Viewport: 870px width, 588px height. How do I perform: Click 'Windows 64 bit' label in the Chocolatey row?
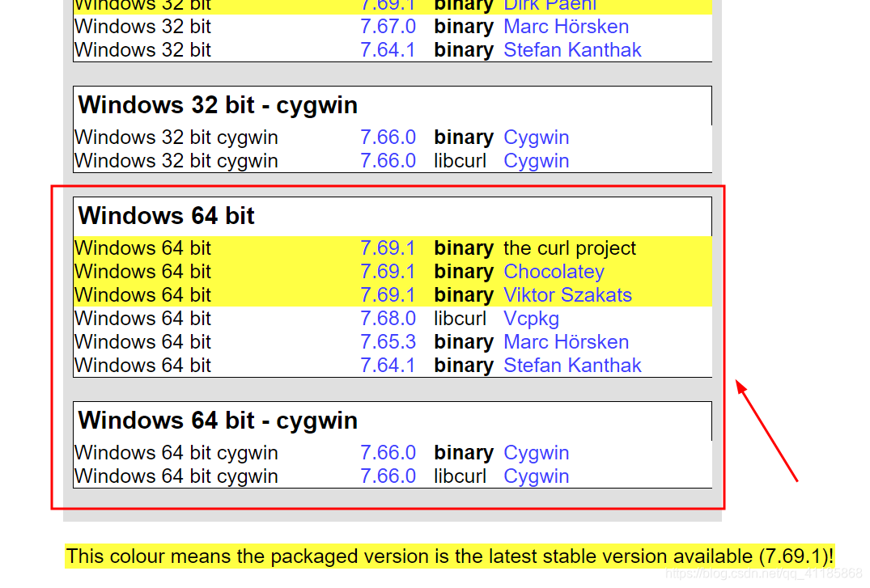pos(142,271)
